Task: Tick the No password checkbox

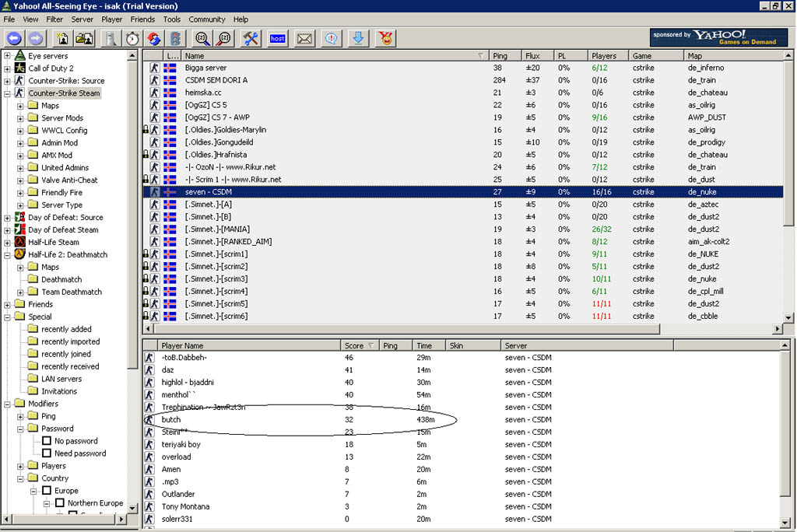Action: (47, 440)
